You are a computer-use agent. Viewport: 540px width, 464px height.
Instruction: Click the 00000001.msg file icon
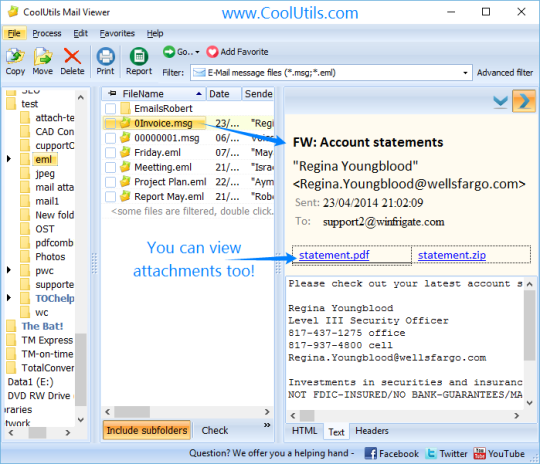tap(125, 137)
